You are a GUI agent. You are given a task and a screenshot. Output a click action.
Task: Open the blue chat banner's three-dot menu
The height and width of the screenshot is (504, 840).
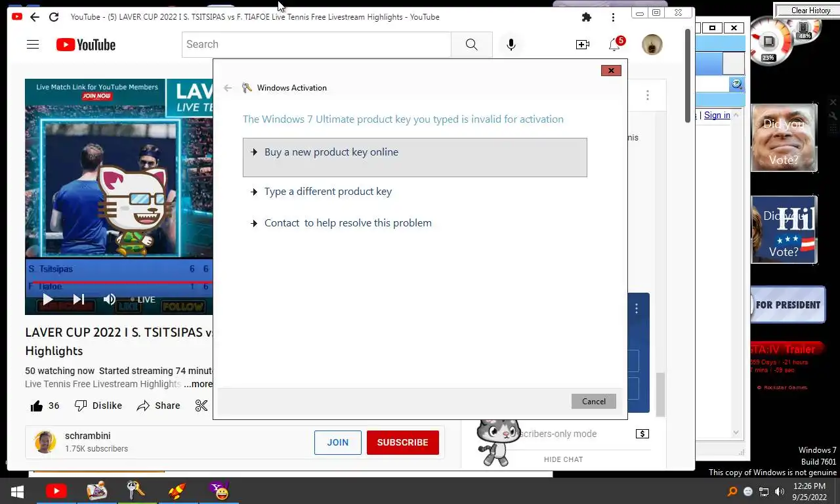[x=636, y=308]
